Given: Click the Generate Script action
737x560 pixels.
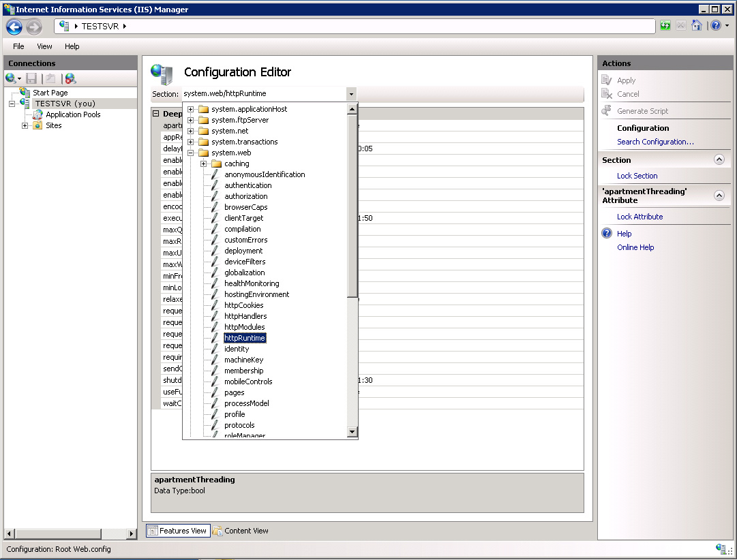Looking at the screenshot, I should point(642,111).
